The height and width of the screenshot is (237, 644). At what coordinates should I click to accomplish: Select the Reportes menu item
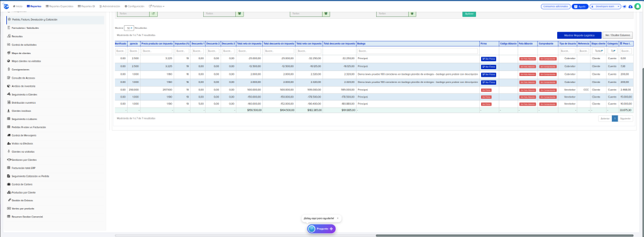pos(34,6)
